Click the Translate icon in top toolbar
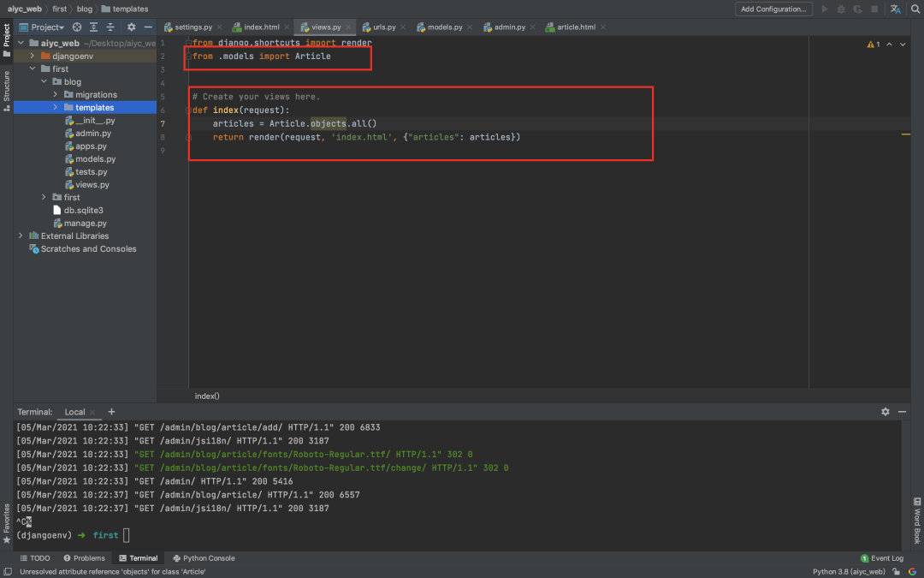Viewport: 924px width, 578px height. point(895,9)
